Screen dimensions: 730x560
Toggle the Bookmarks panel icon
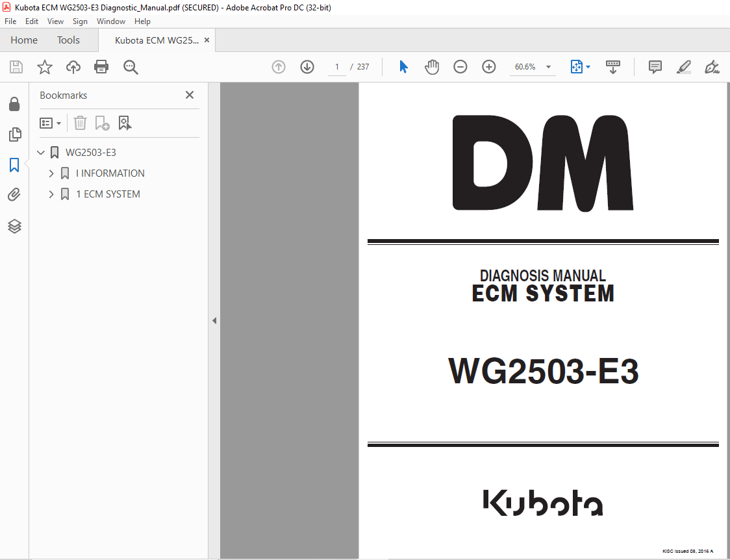(x=14, y=165)
